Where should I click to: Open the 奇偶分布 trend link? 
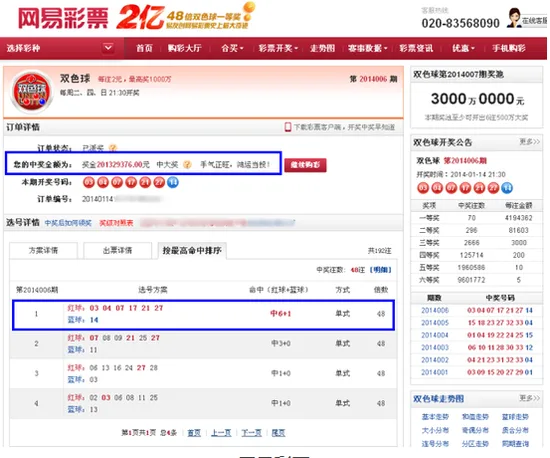point(475,430)
